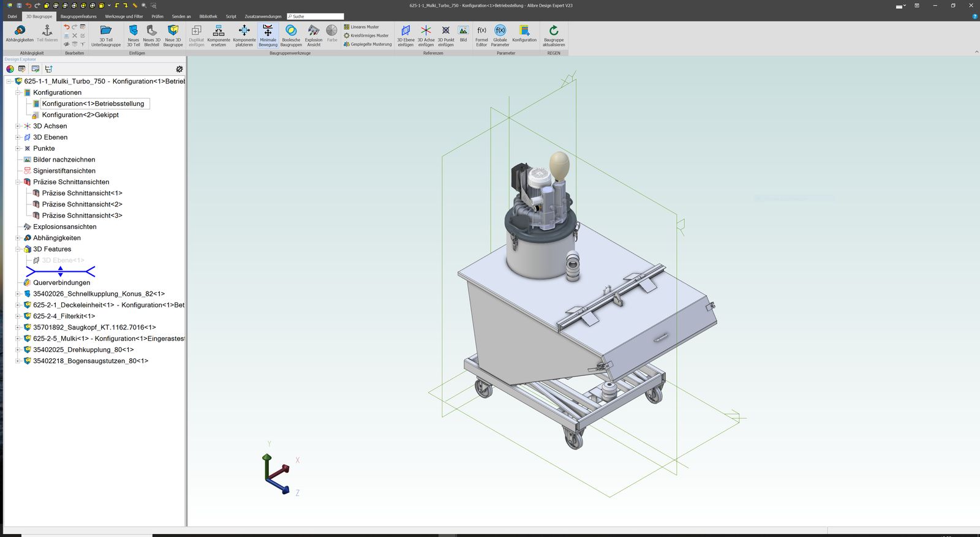This screenshot has width=980, height=537.
Task: Select Querverbindungen tree item
Action: click(61, 283)
